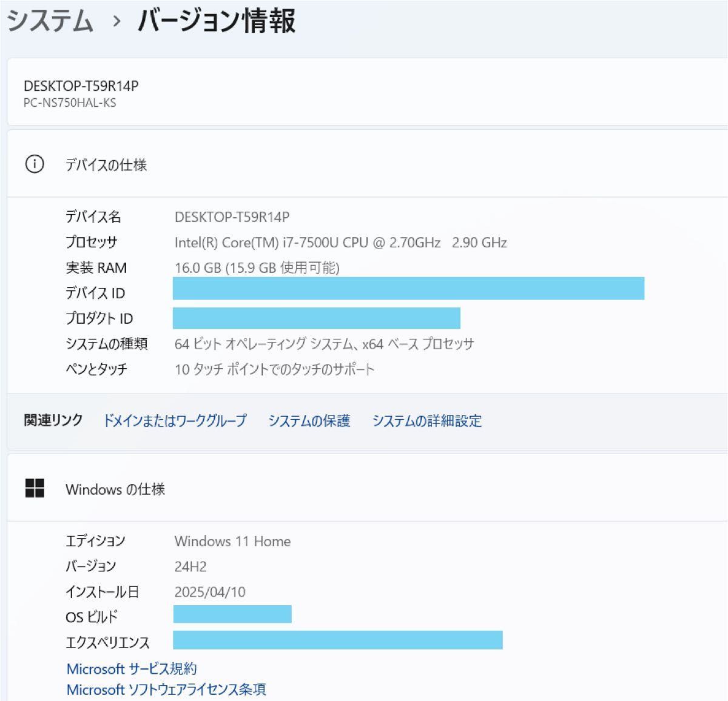Select the 24H2 version value

[x=190, y=567]
